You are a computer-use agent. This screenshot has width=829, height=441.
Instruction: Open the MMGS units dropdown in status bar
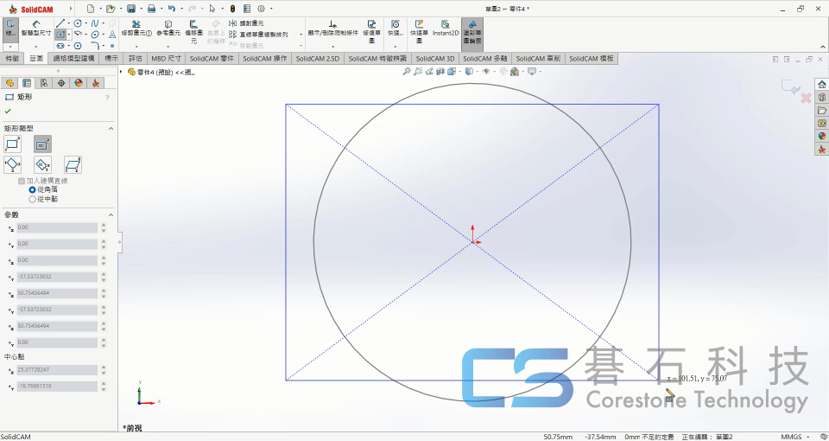(791, 437)
